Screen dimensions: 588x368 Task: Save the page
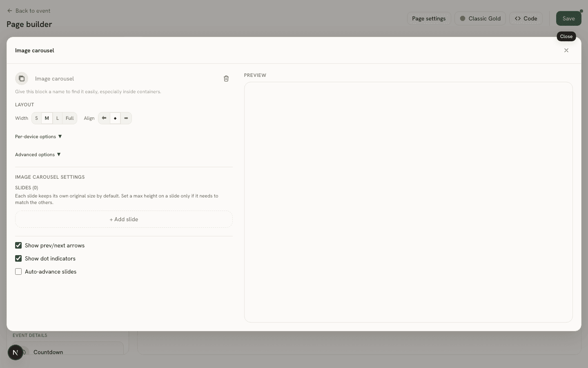click(569, 18)
